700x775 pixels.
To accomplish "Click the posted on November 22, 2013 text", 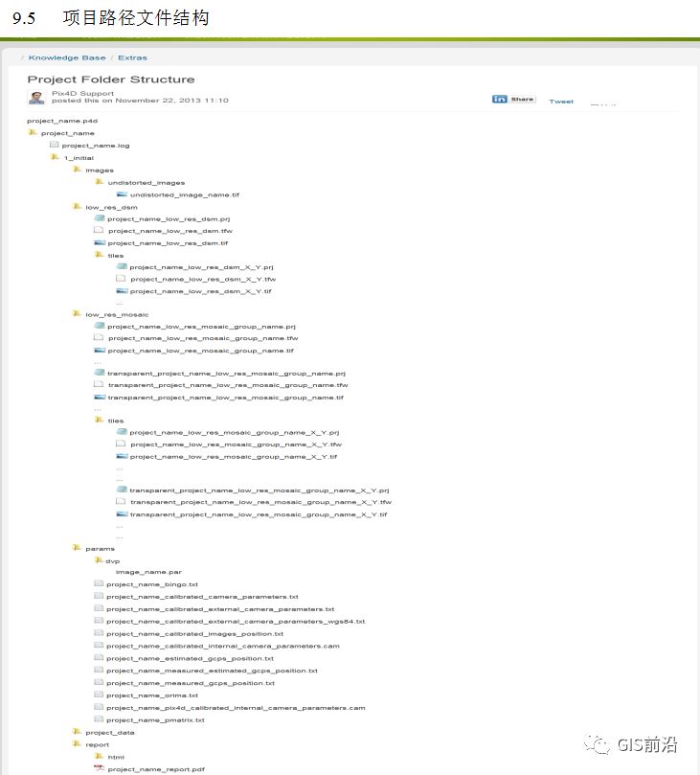I will click(140, 101).
